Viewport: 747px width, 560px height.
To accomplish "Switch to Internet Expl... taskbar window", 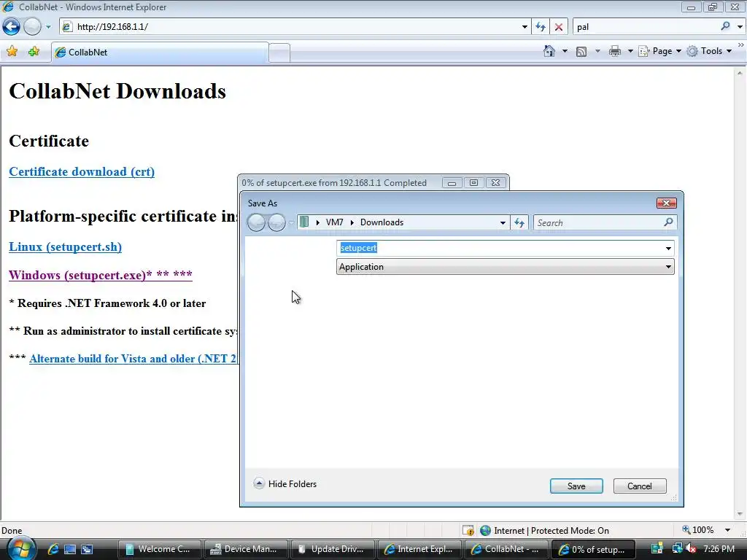I will pos(419,549).
